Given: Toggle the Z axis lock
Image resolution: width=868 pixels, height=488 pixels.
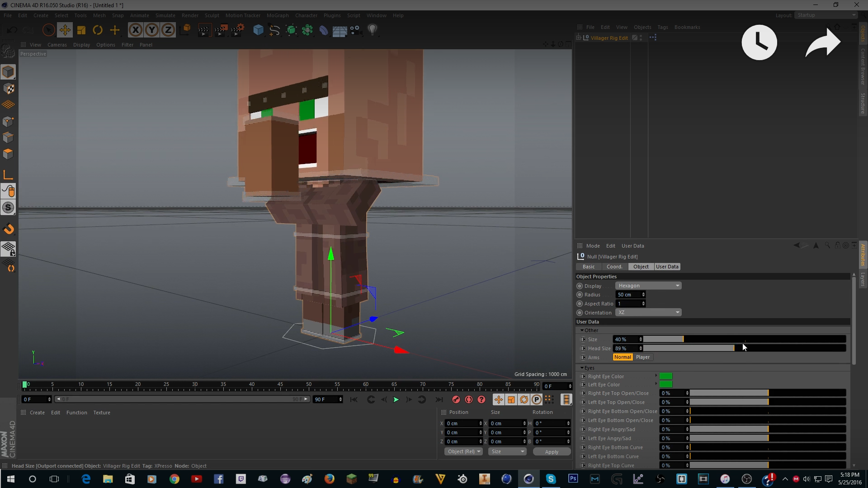Looking at the screenshot, I should [x=168, y=30].
